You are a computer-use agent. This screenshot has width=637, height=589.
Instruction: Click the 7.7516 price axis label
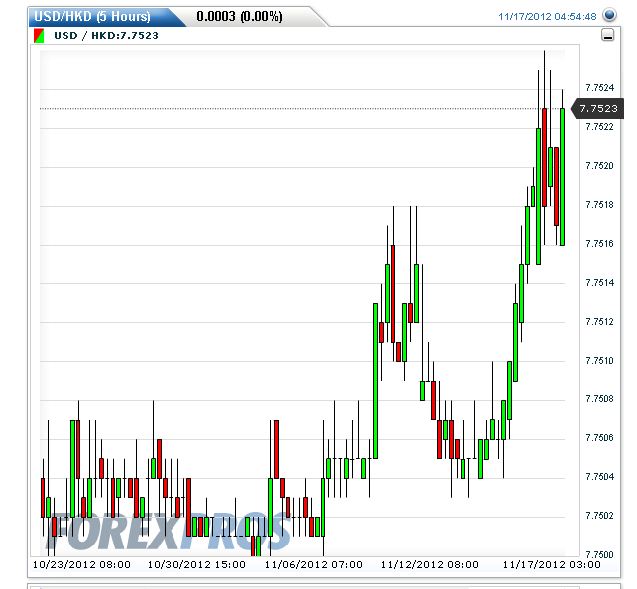point(599,244)
